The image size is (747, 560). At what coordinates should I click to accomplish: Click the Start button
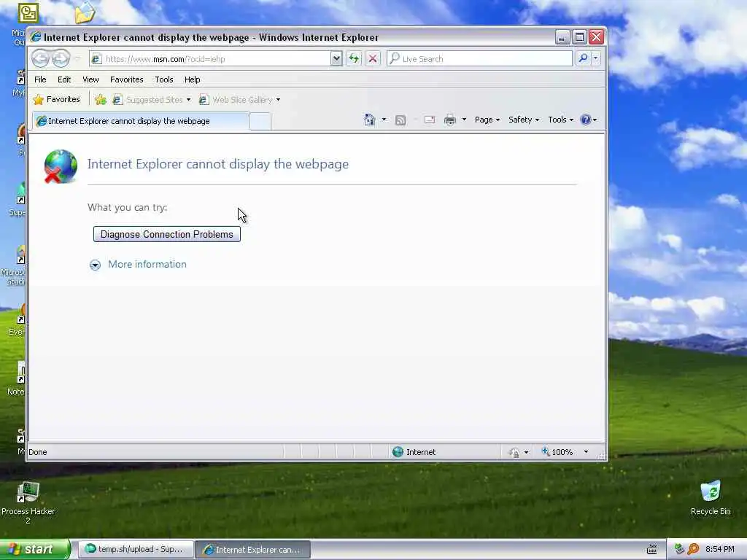point(34,549)
